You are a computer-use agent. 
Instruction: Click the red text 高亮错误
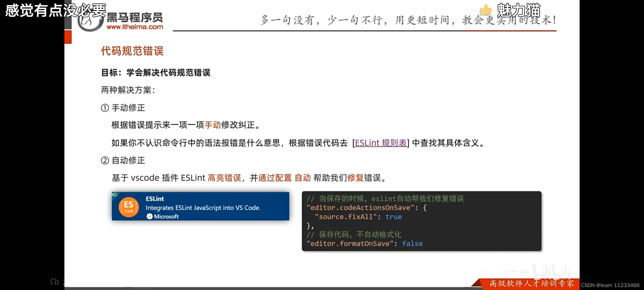pyautogui.click(x=224, y=178)
